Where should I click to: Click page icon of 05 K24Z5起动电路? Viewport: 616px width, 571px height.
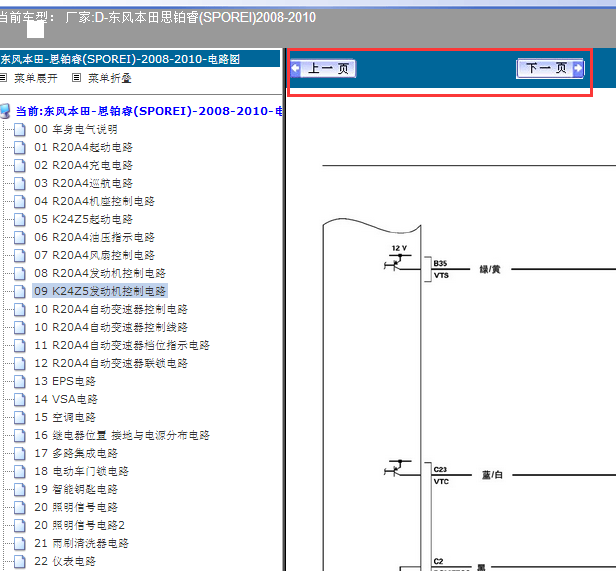[x=20, y=219]
